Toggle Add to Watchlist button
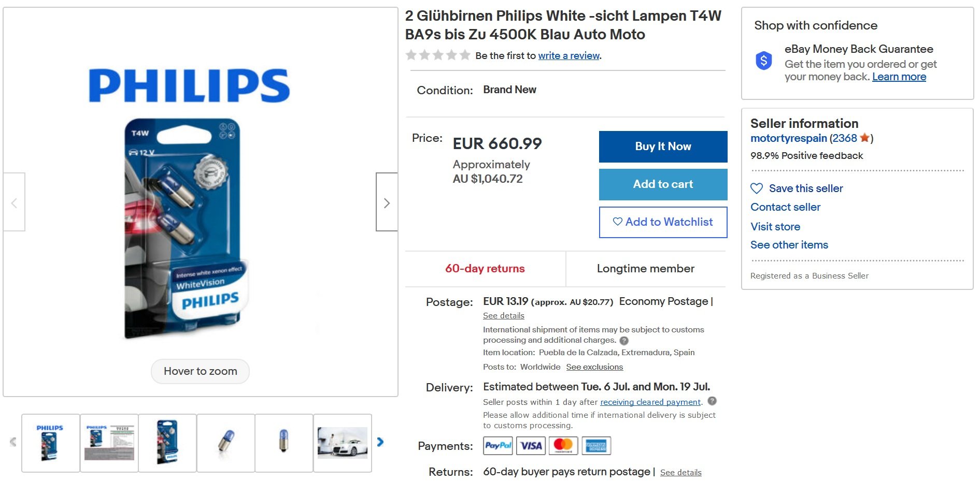Screen dimensions: 980x482 tap(663, 222)
